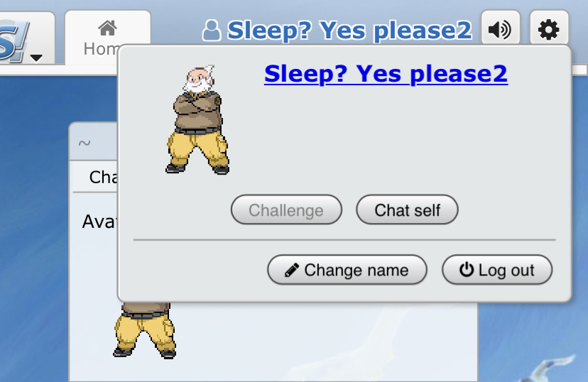Click the Avatar label in background panel
This screenshot has height=382, width=588.
[x=99, y=222]
